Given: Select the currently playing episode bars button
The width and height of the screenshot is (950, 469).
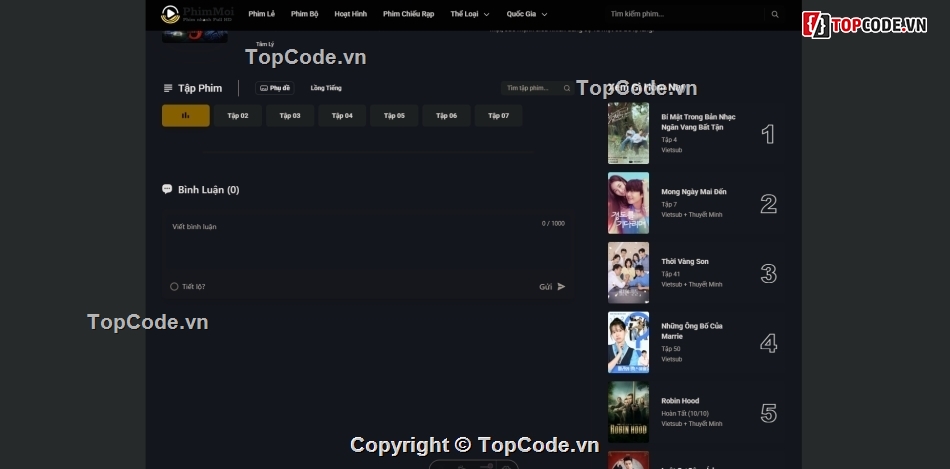Looking at the screenshot, I should [x=185, y=116].
